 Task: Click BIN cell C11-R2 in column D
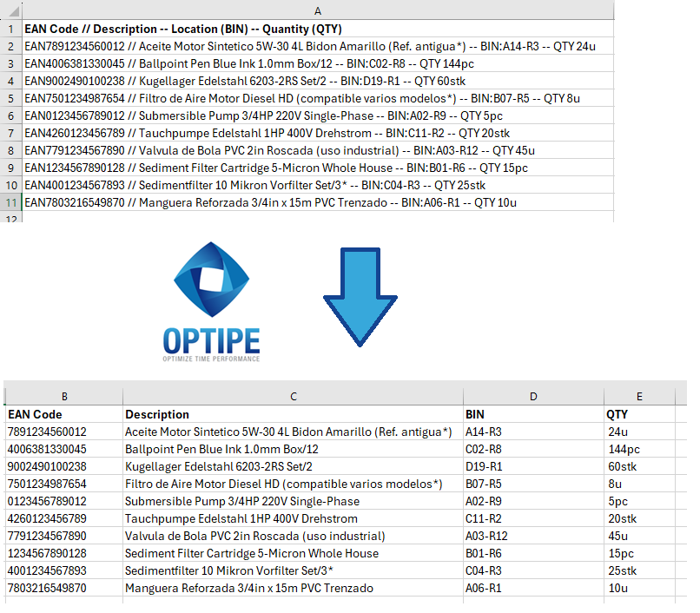pos(533,519)
